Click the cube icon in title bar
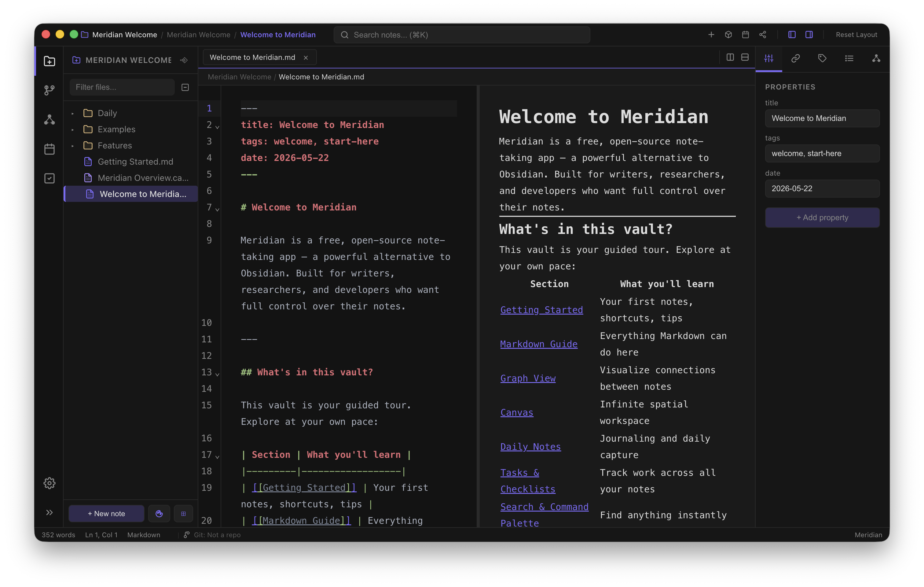Image resolution: width=924 pixels, height=587 pixels. click(x=728, y=35)
